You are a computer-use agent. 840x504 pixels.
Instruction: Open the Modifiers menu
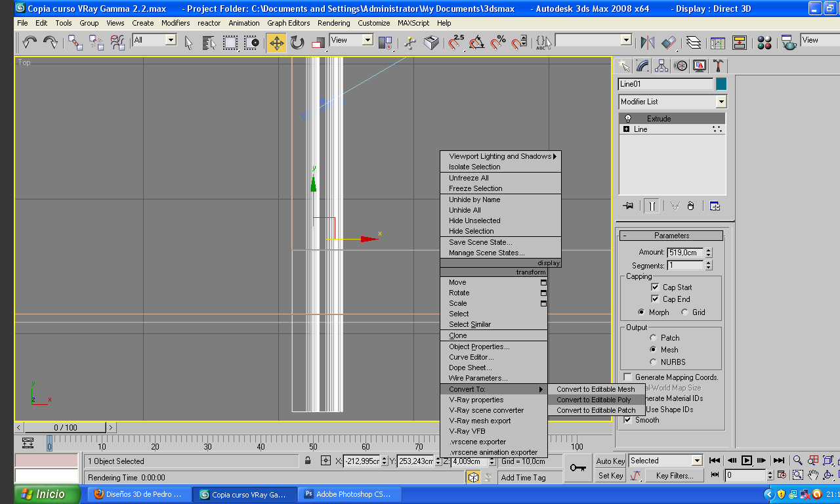coord(175,23)
